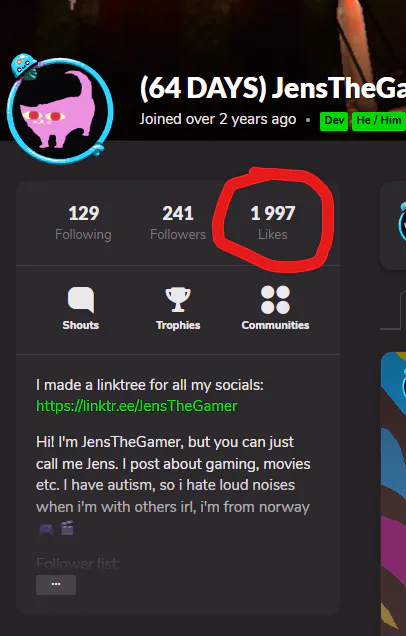Click the pink cat profile avatar
Image resolution: width=406 pixels, height=636 pixels.
(60, 111)
